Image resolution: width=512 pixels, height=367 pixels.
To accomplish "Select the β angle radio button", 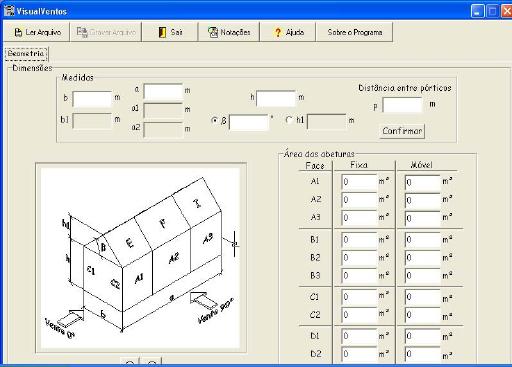I will pyautogui.click(x=214, y=120).
